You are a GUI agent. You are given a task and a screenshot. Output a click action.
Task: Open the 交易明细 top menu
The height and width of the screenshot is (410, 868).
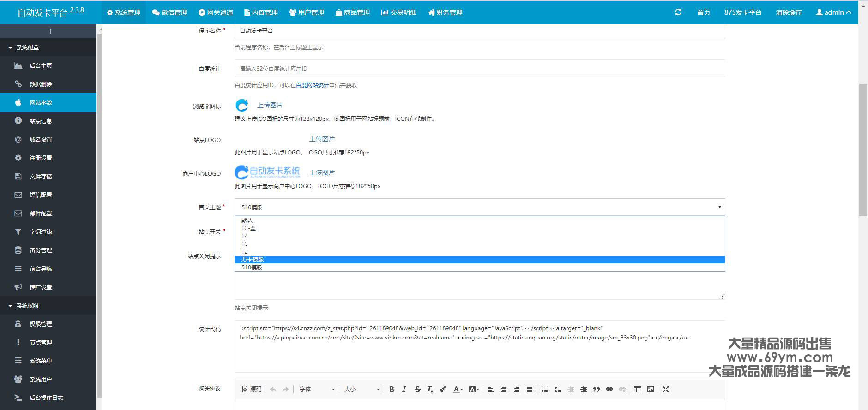click(x=399, y=12)
